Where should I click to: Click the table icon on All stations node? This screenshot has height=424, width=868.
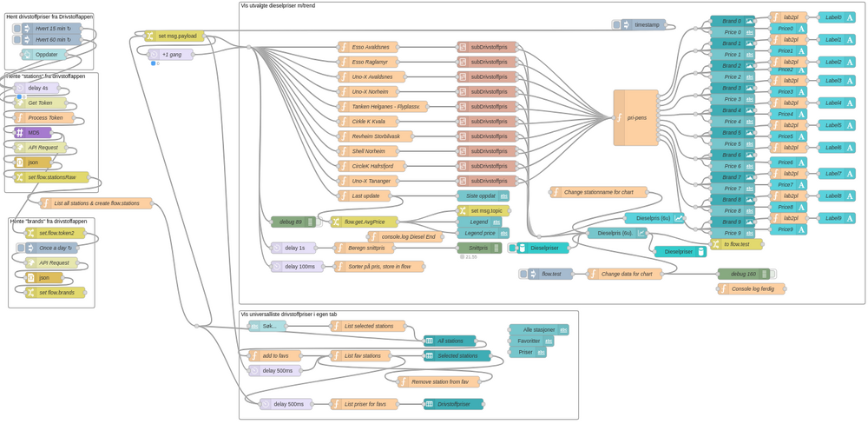click(x=430, y=341)
